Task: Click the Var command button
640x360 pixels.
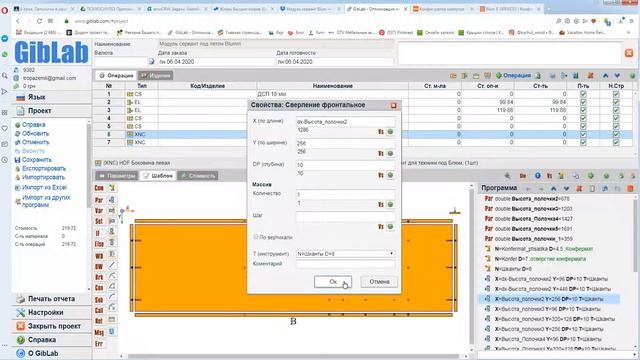Action: point(99,211)
